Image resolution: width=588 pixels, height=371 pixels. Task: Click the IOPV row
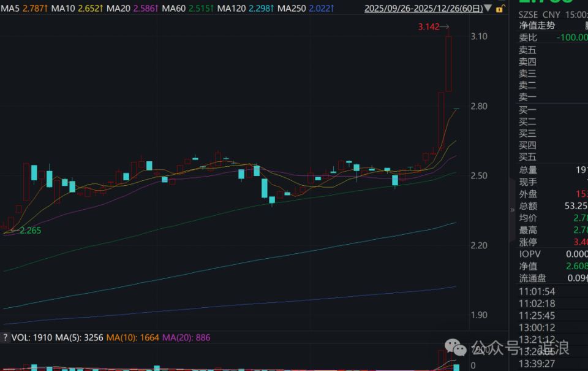[553, 254]
